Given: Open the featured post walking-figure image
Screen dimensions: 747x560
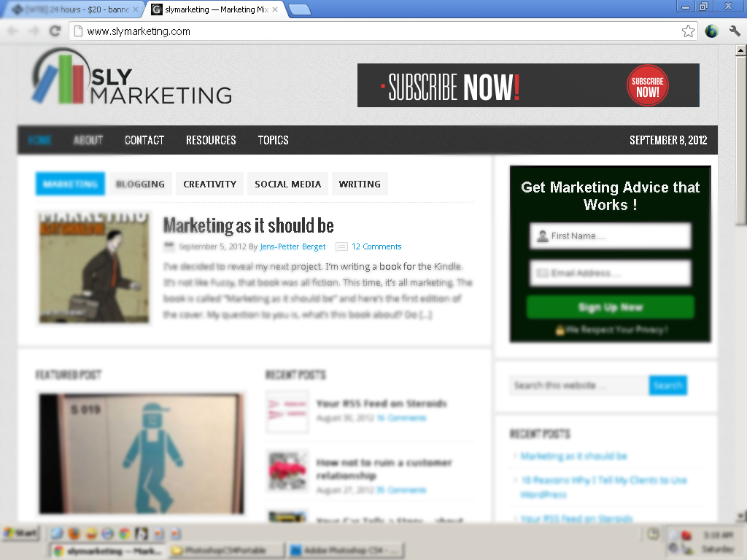Looking at the screenshot, I should (x=142, y=454).
